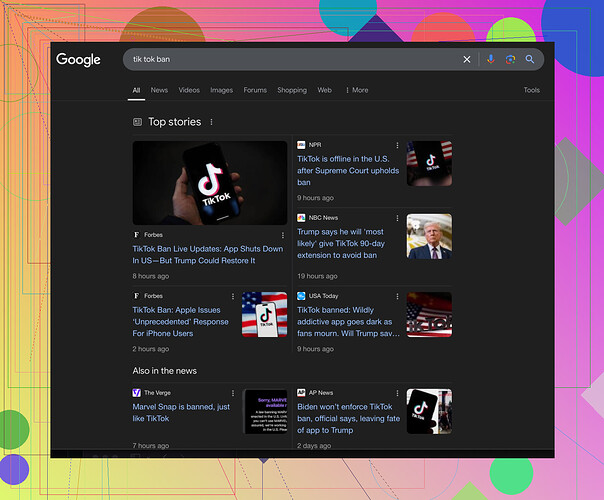This screenshot has width=604, height=500.
Task: Open options for Forbes Live Updates story
Action: click(283, 235)
